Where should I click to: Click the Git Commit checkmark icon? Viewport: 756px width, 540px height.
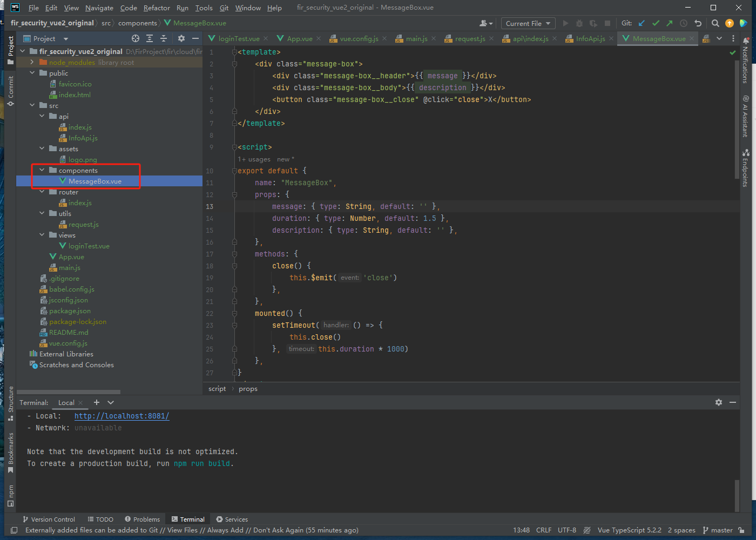click(x=656, y=23)
